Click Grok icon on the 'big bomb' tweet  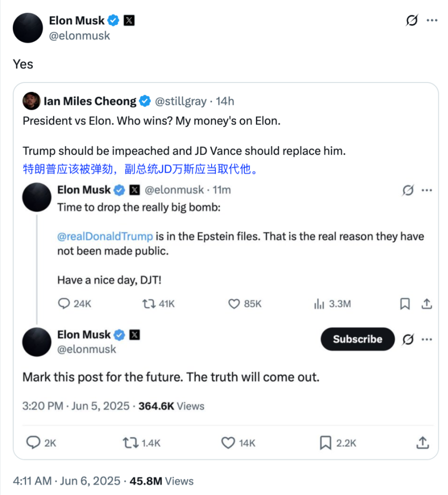408,190
